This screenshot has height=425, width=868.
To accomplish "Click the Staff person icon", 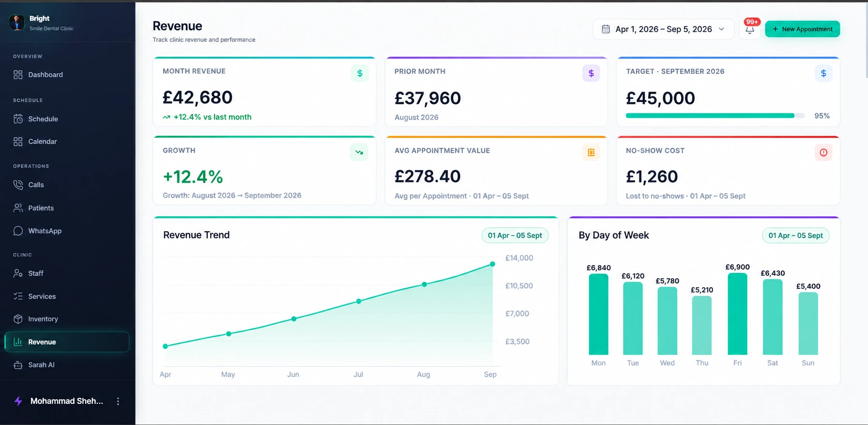I will pyautogui.click(x=18, y=273).
